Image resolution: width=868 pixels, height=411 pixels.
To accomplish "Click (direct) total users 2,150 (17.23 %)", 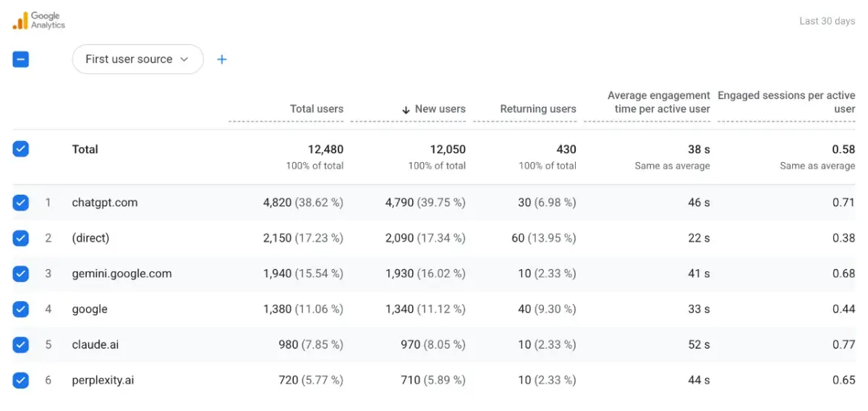I will [x=303, y=238].
